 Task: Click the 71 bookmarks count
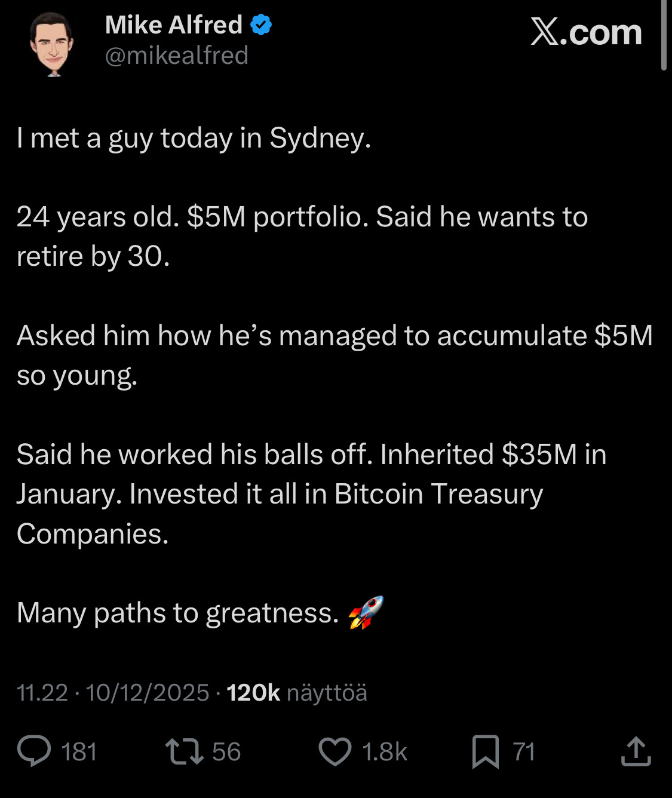coord(524,751)
